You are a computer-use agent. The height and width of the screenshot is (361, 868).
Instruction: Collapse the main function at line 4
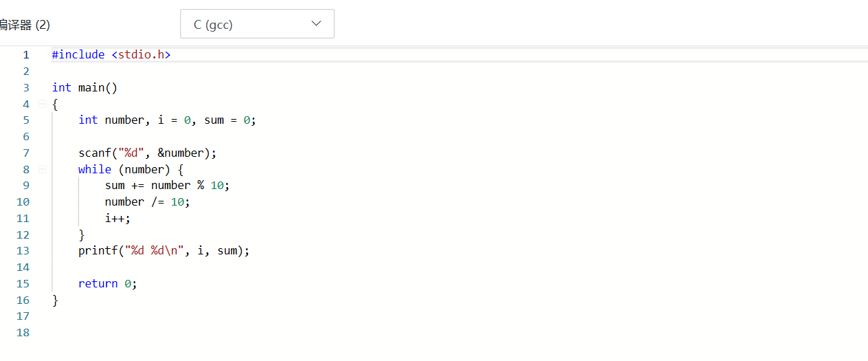(43, 104)
